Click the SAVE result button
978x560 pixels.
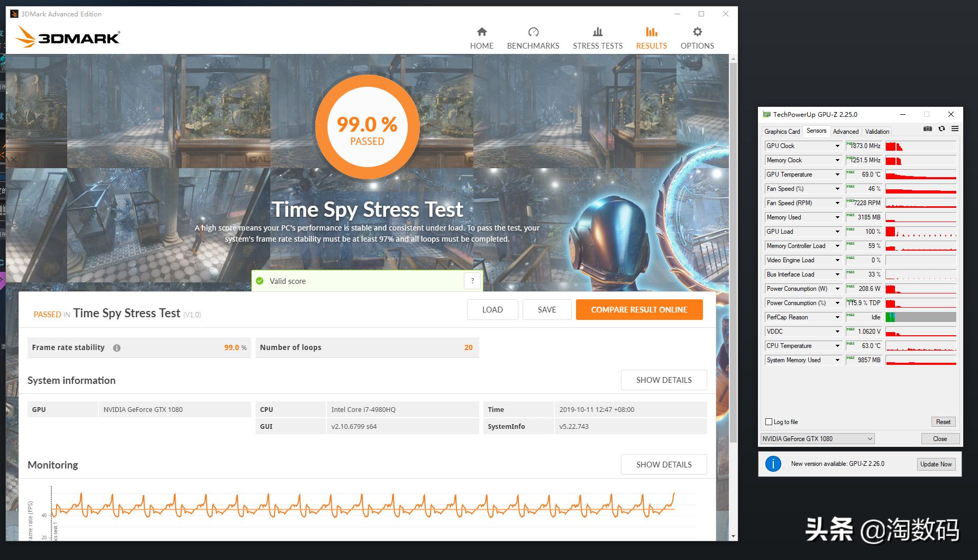547,310
